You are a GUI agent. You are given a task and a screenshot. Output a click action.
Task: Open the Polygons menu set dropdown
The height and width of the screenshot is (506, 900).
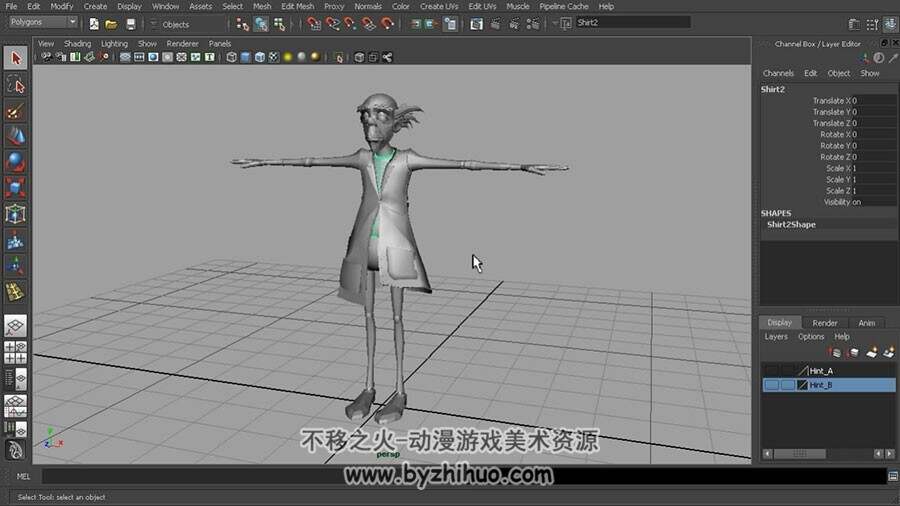[44, 22]
